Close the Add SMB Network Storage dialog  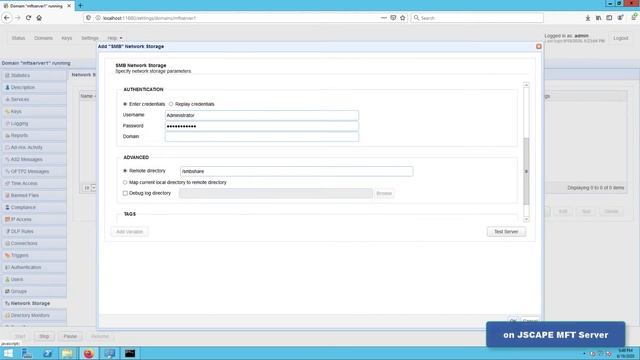coord(539,47)
